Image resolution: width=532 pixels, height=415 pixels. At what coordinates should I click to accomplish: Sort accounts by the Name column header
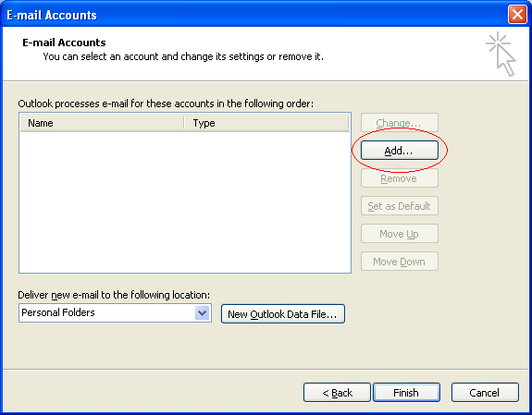point(102,123)
